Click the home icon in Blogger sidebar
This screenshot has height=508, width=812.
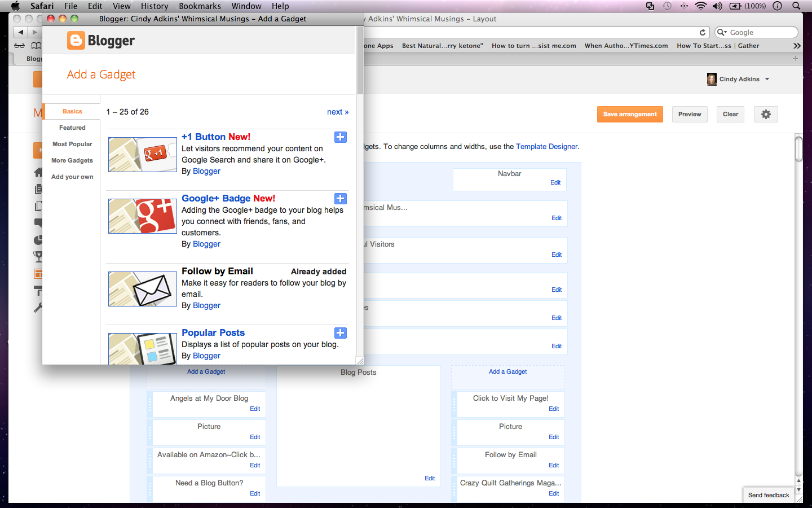point(38,172)
